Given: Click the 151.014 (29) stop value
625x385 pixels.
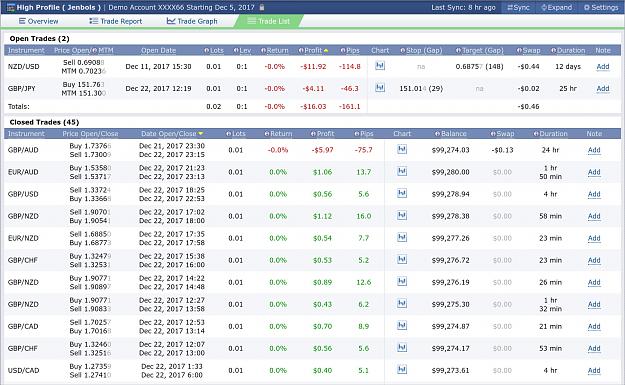Looking at the screenshot, I should [x=421, y=88].
